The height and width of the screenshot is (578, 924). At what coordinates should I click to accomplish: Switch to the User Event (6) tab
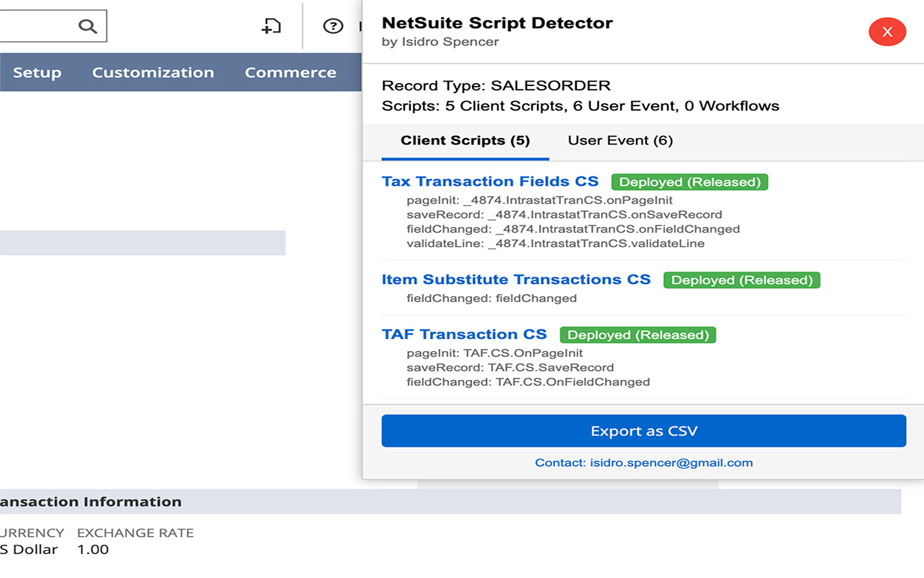coord(620,141)
